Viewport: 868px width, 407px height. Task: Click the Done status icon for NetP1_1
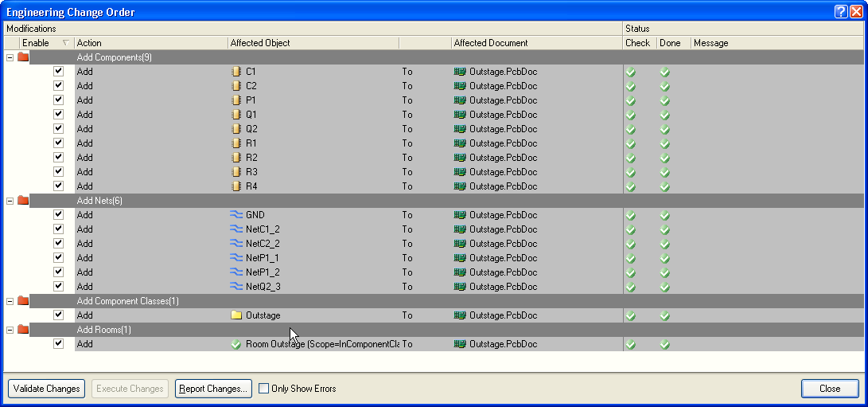coord(665,258)
